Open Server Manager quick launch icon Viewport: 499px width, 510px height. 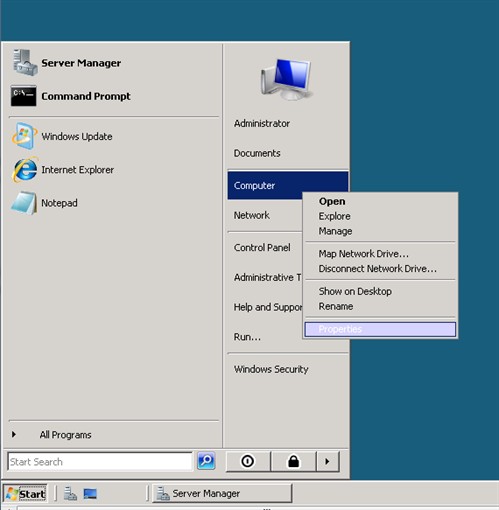pyautogui.click(x=70, y=494)
